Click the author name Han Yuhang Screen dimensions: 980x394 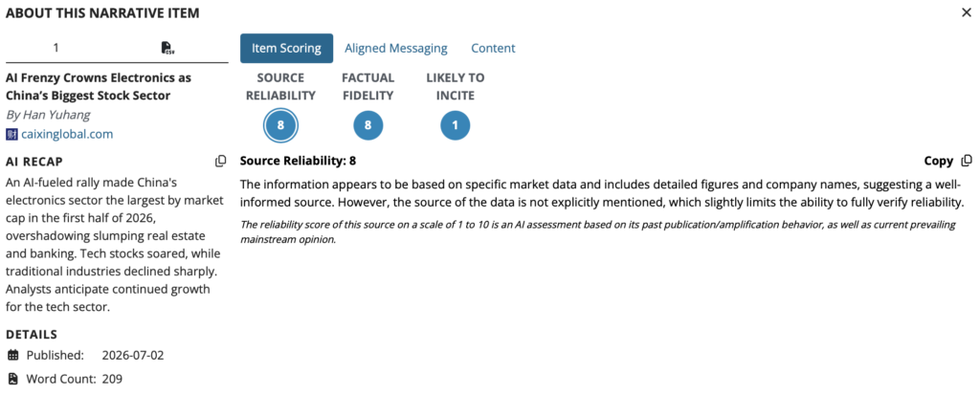click(x=56, y=115)
